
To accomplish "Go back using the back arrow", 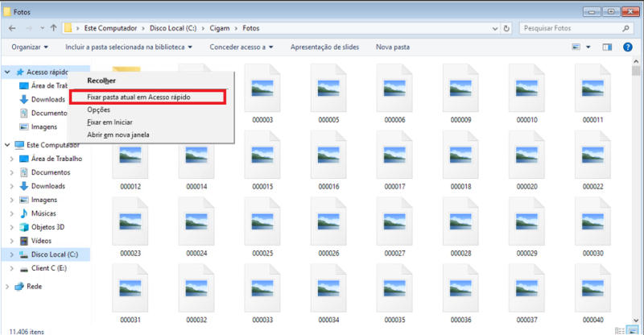I will point(12,28).
